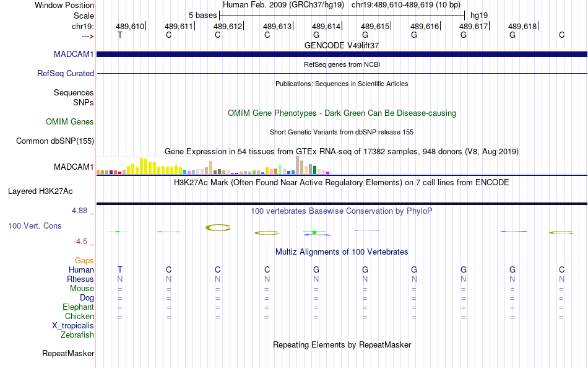The width and height of the screenshot is (588, 368).
Task: Click '100 vertebrates Basewise Conservation by PhyloP' title
Action: click(342, 211)
